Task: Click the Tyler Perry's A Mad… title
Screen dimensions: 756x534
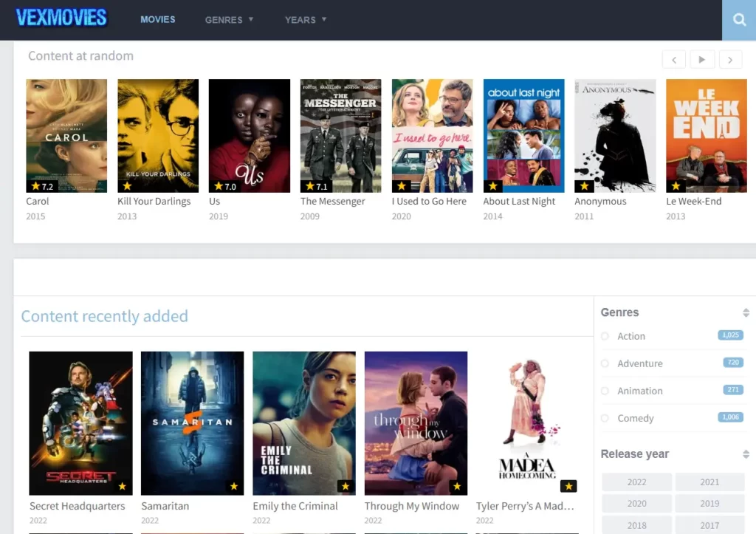Action: (525, 506)
